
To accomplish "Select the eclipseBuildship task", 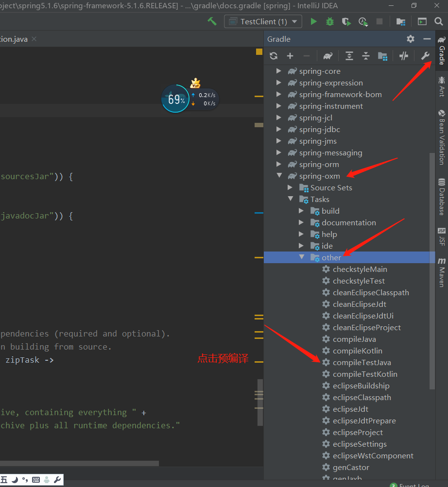I will tap(361, 386).
